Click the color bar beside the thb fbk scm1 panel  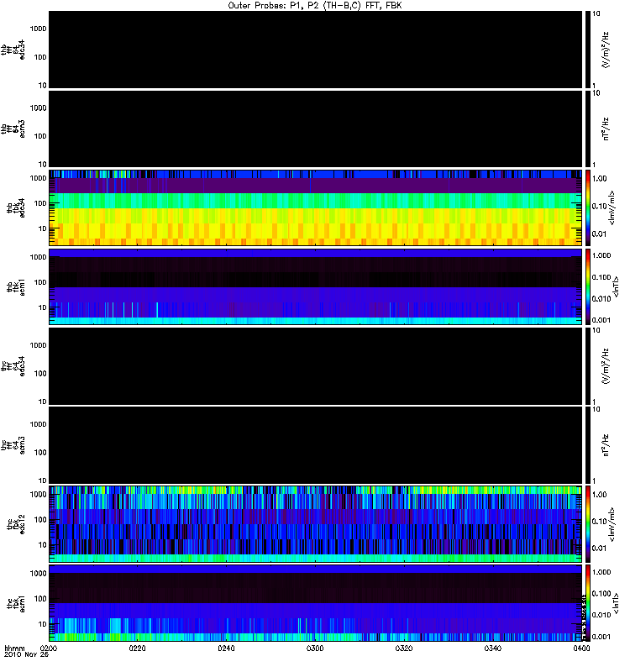pos(588,286)
